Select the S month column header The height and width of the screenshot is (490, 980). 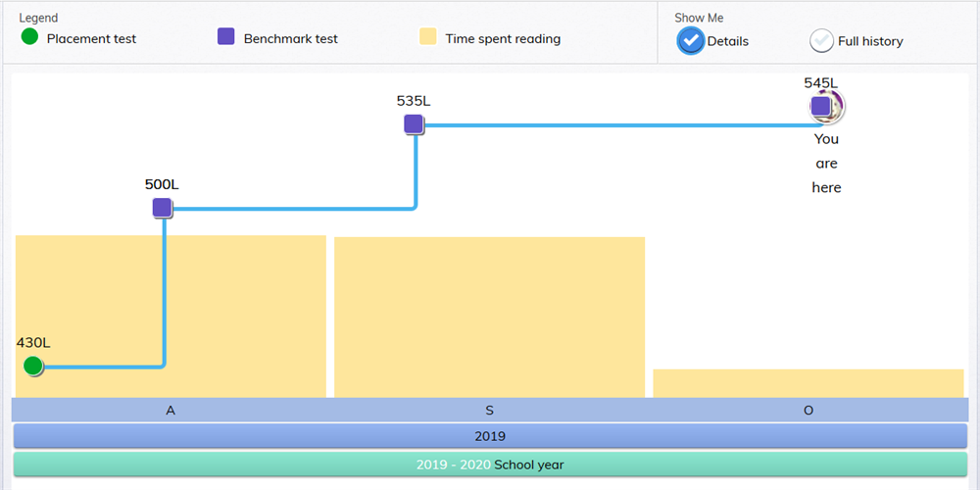click(489, 411)
